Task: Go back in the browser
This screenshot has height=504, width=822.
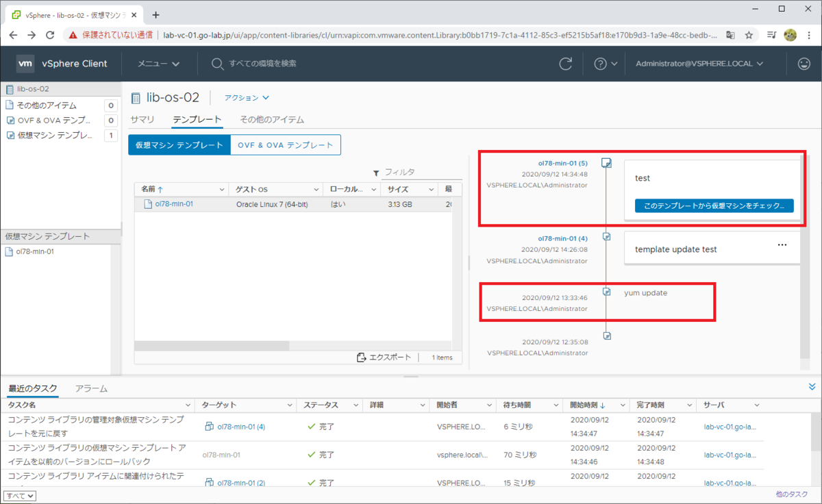Action: point(13,34)
